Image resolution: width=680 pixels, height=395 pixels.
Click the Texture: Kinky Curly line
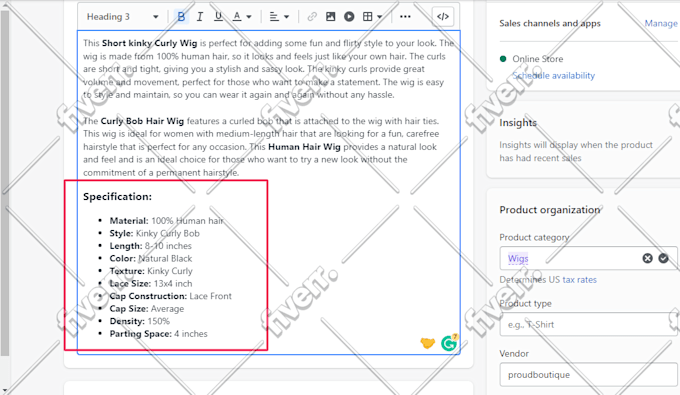pos(151,271)
